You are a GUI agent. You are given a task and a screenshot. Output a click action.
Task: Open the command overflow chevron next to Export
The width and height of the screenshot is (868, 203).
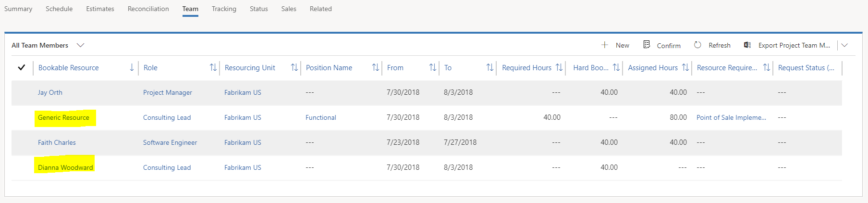click(844, 45)
